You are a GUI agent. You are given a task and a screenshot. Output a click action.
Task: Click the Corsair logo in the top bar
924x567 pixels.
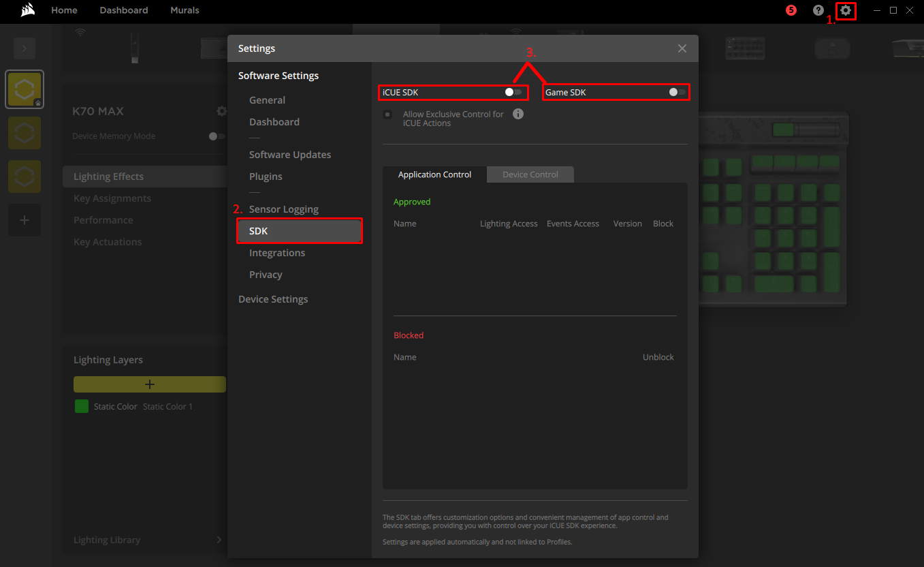point(27,10)
